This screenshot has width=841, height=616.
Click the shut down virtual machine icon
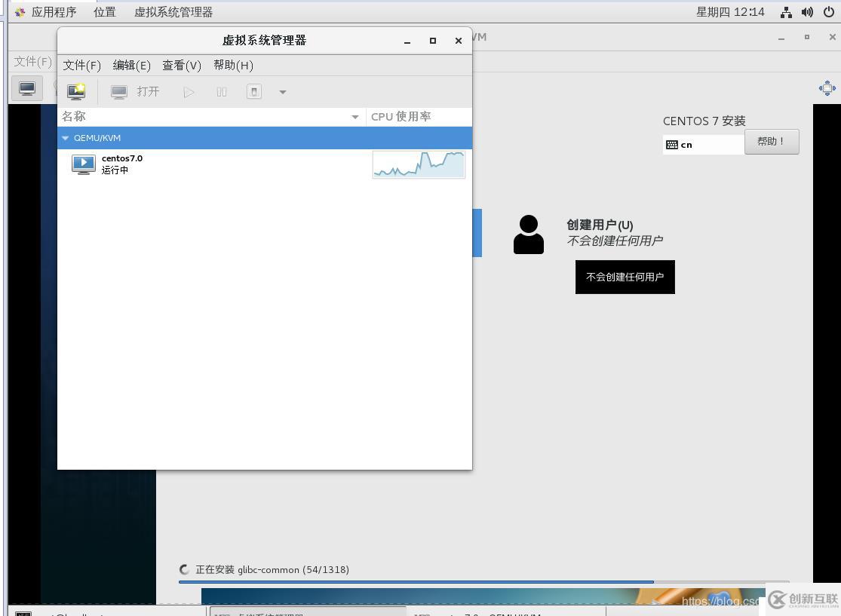coord(254,92)
